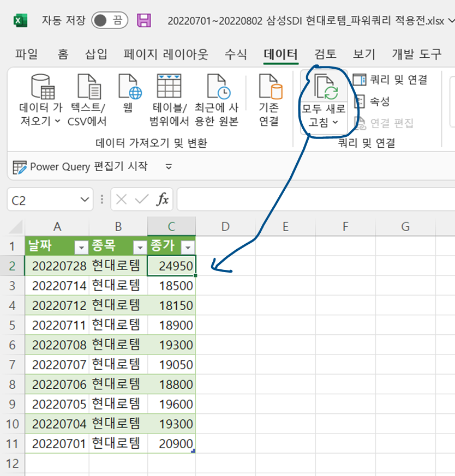Select cell with date 20220704
The height and width of the screenshot is (476, 455).
[x=57, y=424]
